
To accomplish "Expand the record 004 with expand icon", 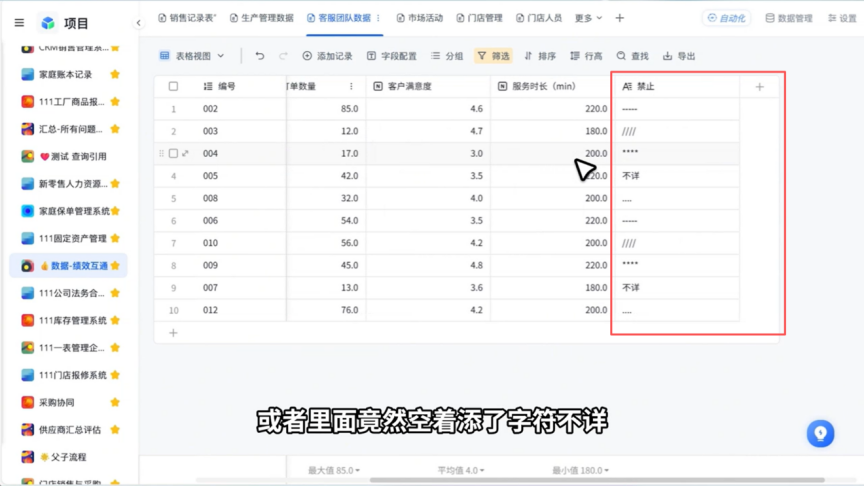I will pos(186,153).
